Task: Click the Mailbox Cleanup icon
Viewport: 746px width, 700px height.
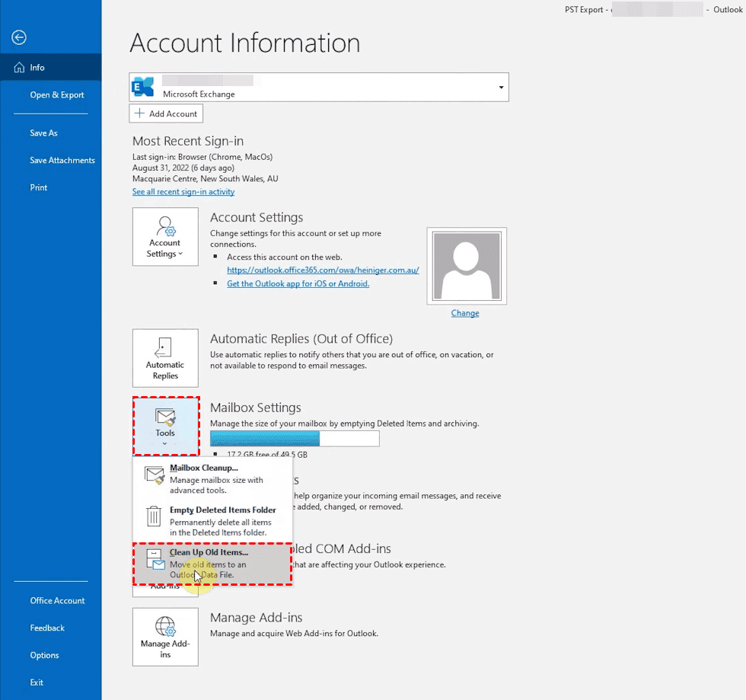Action: [155, 475]
